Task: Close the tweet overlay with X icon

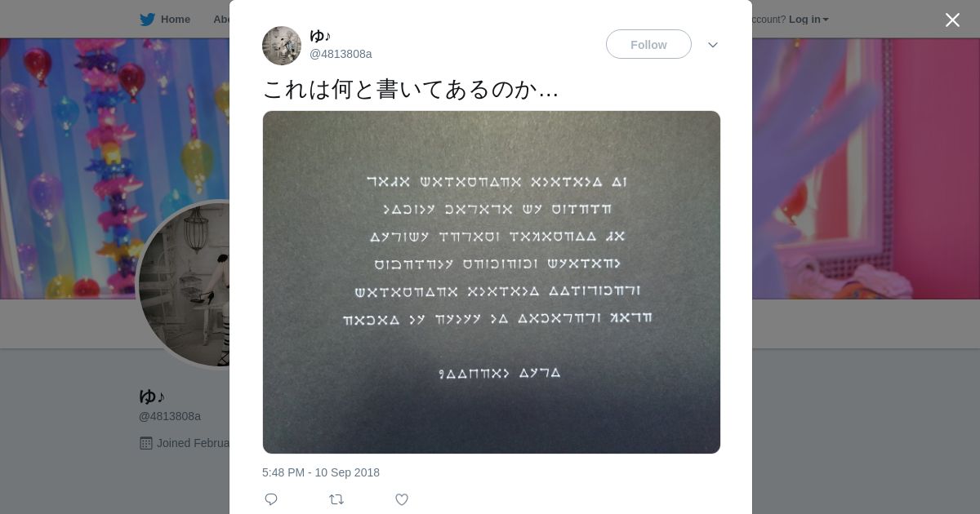Action: pos(952,20)
